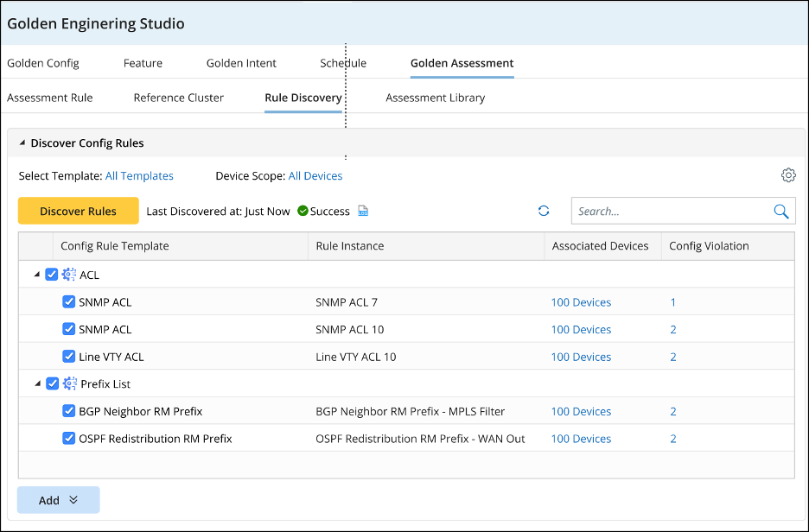Toggle BGP Neighbor RM Prefix checkbox
This screenshot has width=809, height=532.
pos(69,412)
